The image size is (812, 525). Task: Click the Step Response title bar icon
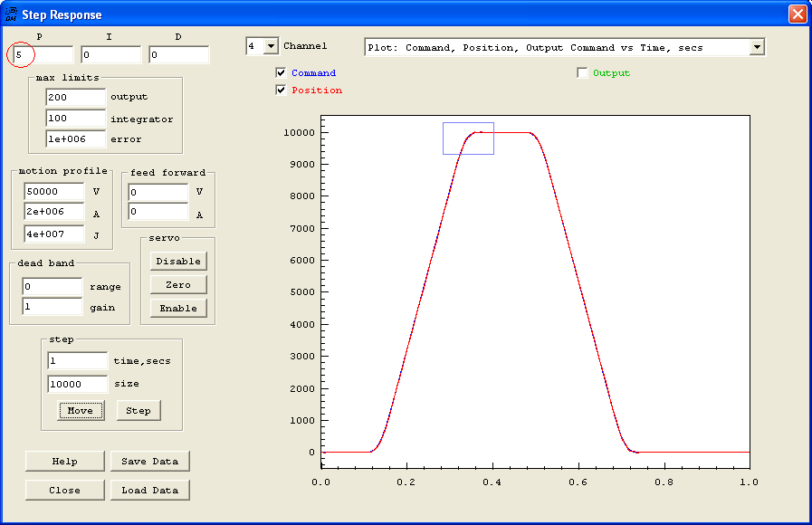click(11, 14)
